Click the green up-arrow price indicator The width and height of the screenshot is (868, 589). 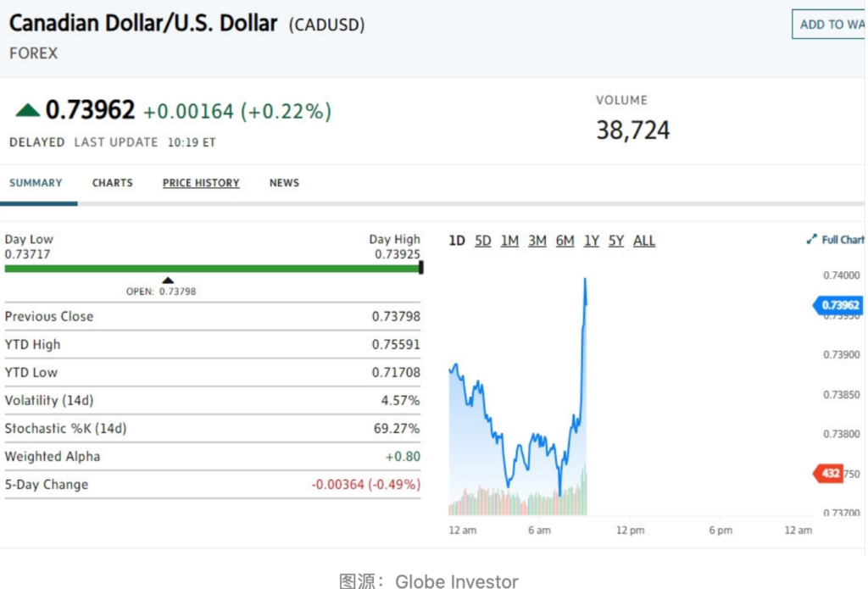tap(28, 110)
